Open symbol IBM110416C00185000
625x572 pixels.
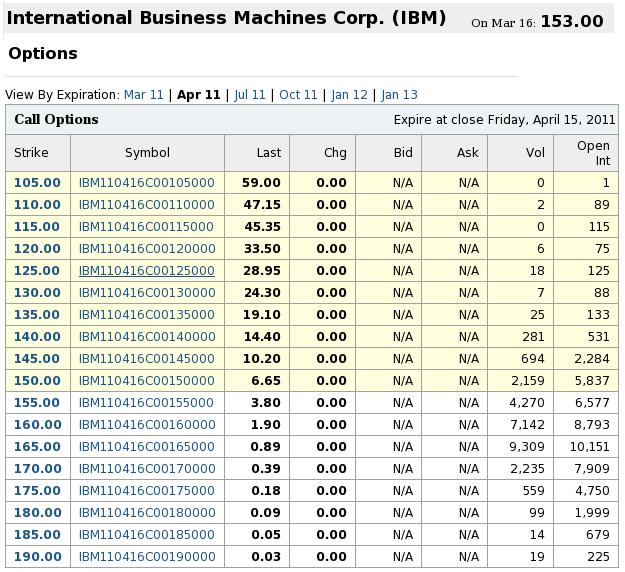[x=147, y=535]
